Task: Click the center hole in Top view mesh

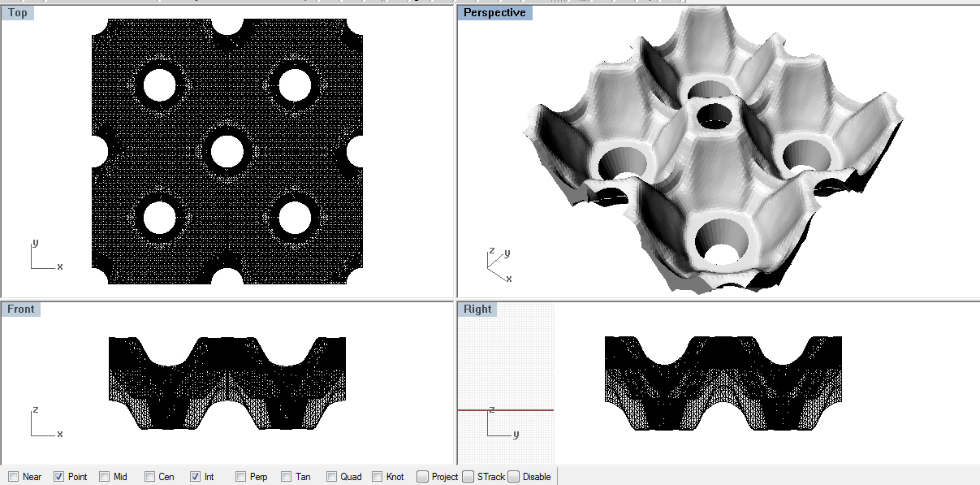Action: (x=227, y=152)
